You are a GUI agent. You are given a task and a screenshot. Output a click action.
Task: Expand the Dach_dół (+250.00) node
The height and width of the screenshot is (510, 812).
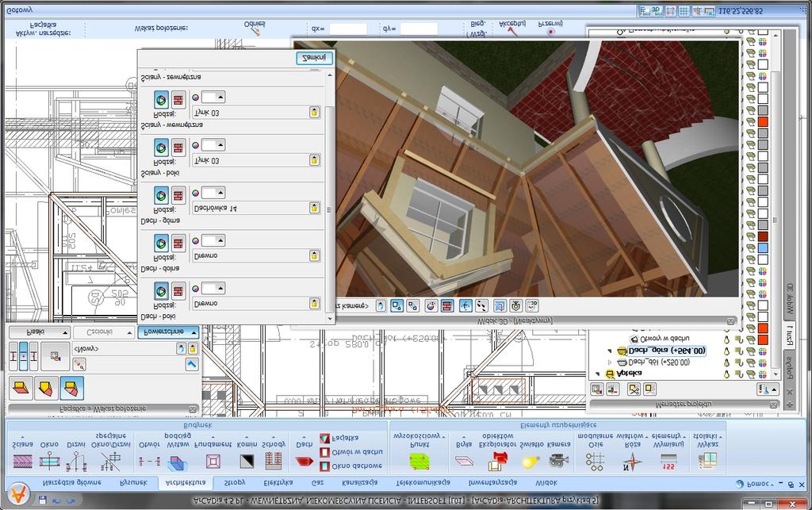pos(610,362)
